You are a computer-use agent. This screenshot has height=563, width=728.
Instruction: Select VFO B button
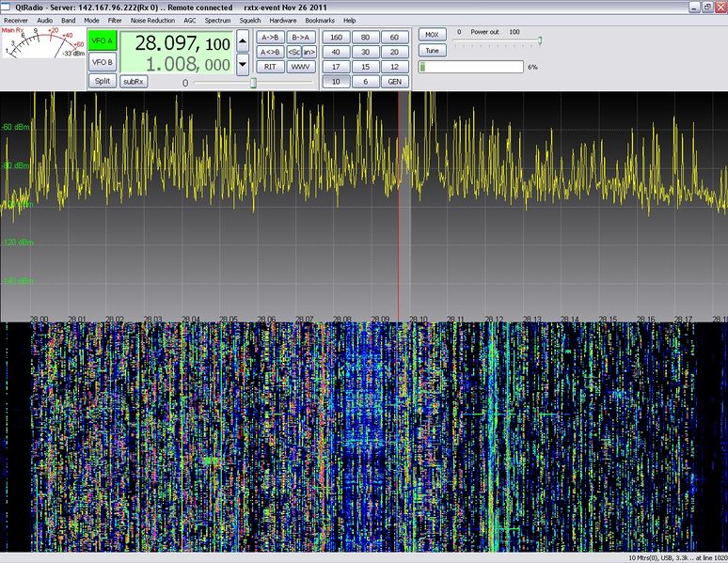(x=102, y=63)
